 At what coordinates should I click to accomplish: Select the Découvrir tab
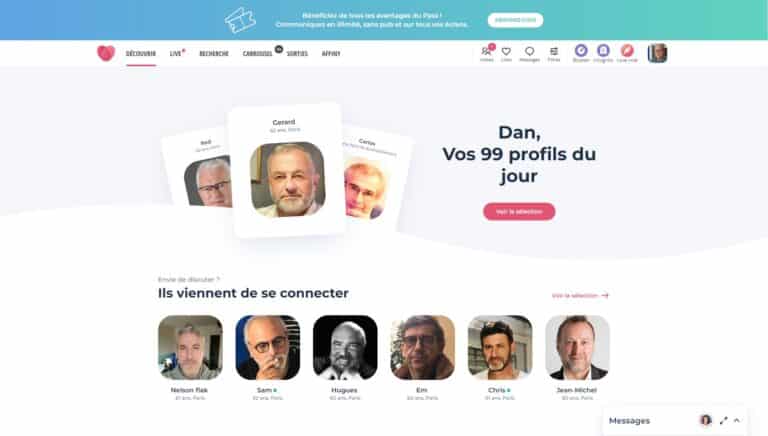[141, 53]
